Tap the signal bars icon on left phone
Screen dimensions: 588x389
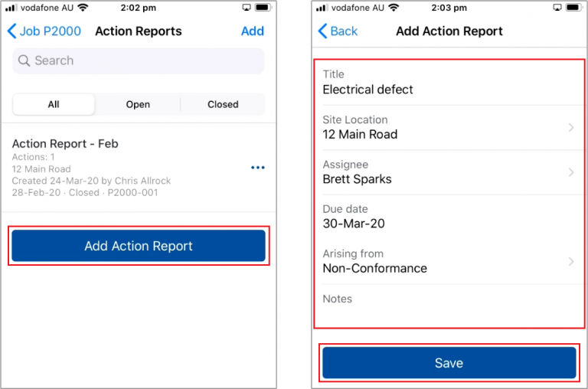(x=11, y=8)
